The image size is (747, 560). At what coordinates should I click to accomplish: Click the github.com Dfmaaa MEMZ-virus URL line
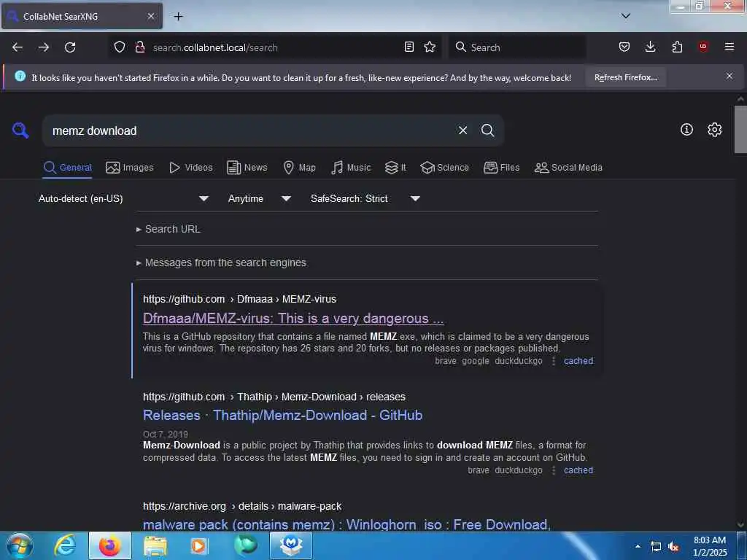(239, 299)
